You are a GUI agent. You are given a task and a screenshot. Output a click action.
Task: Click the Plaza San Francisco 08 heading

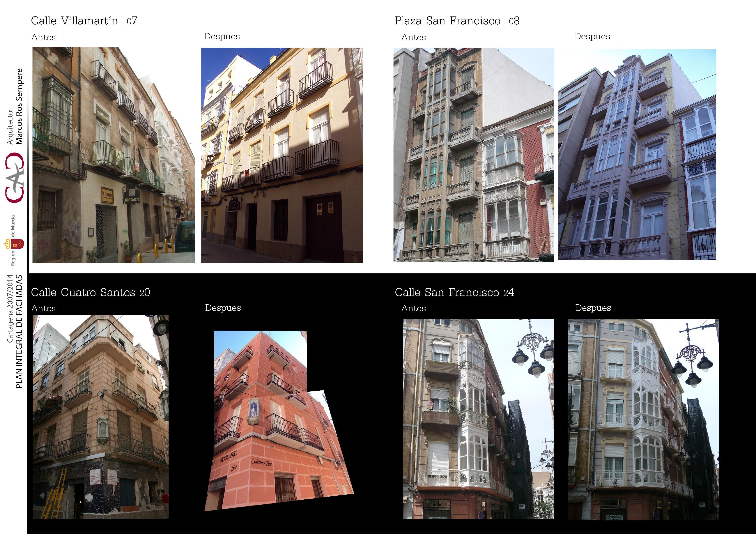point(457,21)
